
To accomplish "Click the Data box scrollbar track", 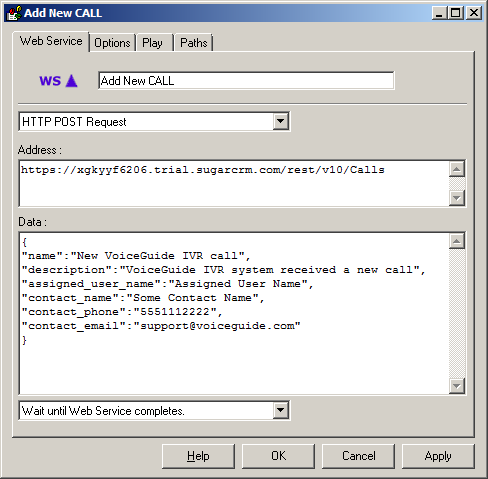I will coord(457,314).
